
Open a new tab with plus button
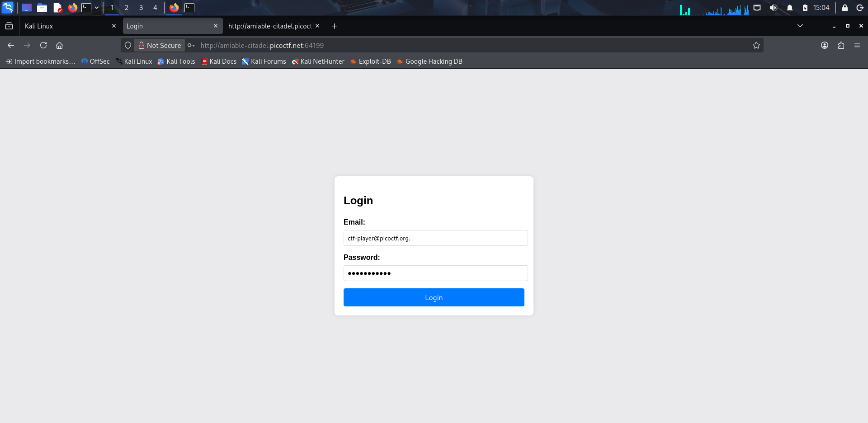click(x=334, y=26)
